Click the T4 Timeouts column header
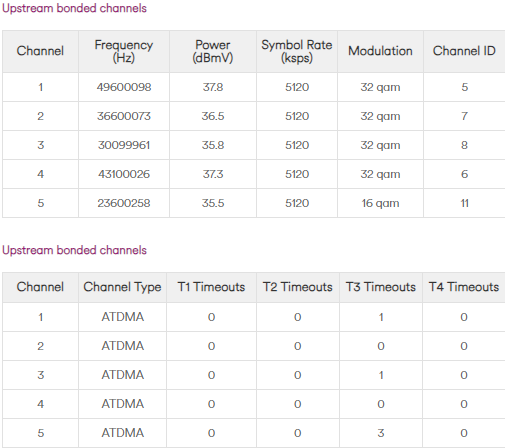Viewport: 505px width, 448px height. [464, 287]
